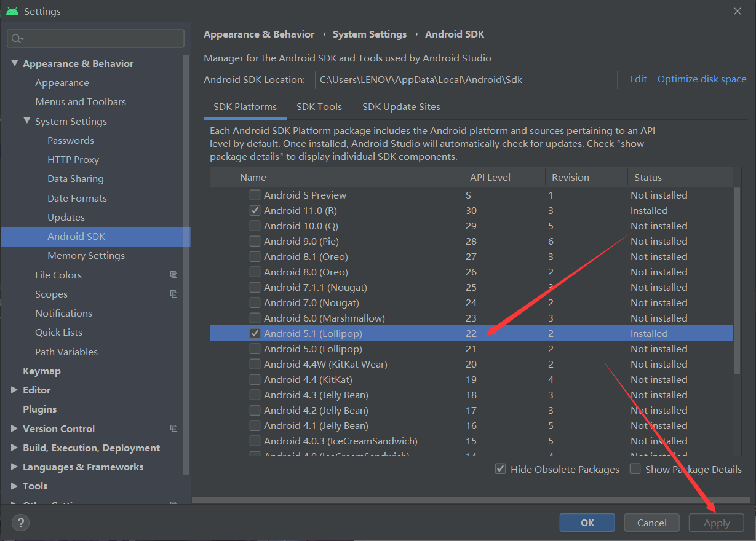Open Appearance settings page
The image size is (756, 541).
pyautogui.click(x=62, y=83)
